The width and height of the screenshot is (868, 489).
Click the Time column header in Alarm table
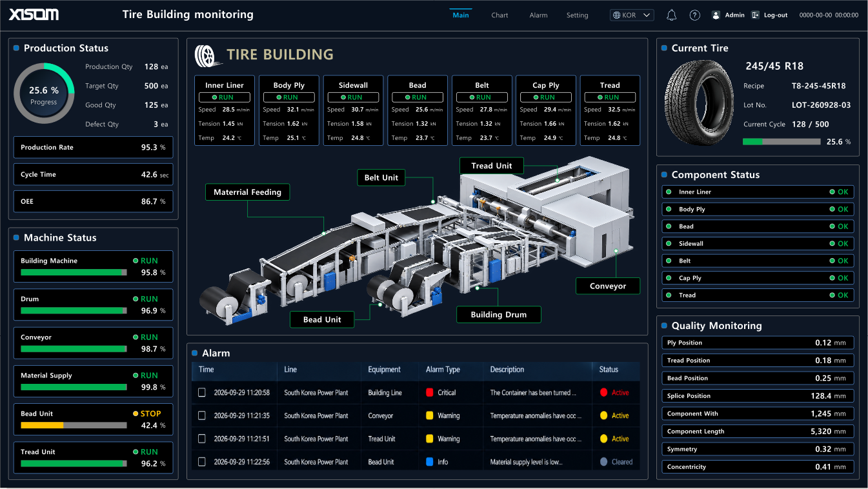click(207, 370)
